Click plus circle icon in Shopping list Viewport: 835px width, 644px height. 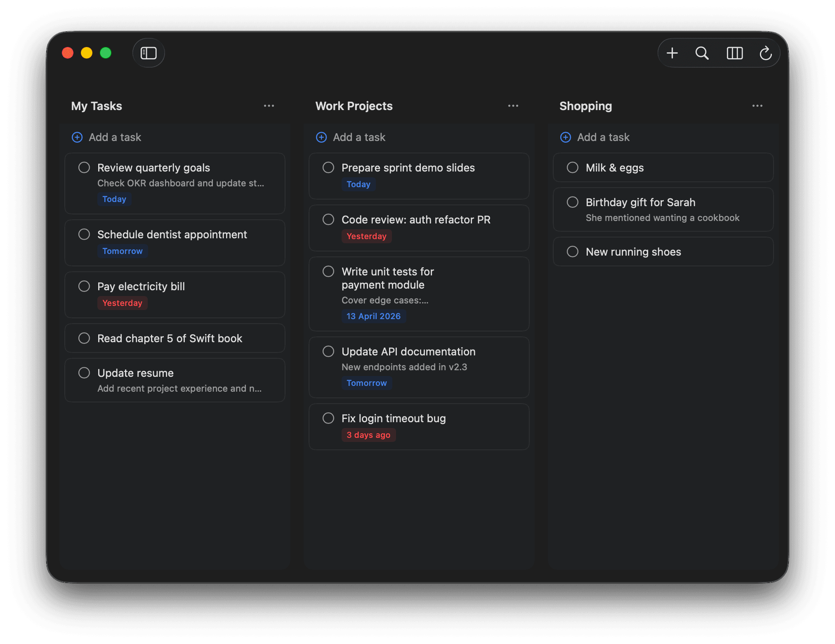pyautogui.click(x=566, y=137)
